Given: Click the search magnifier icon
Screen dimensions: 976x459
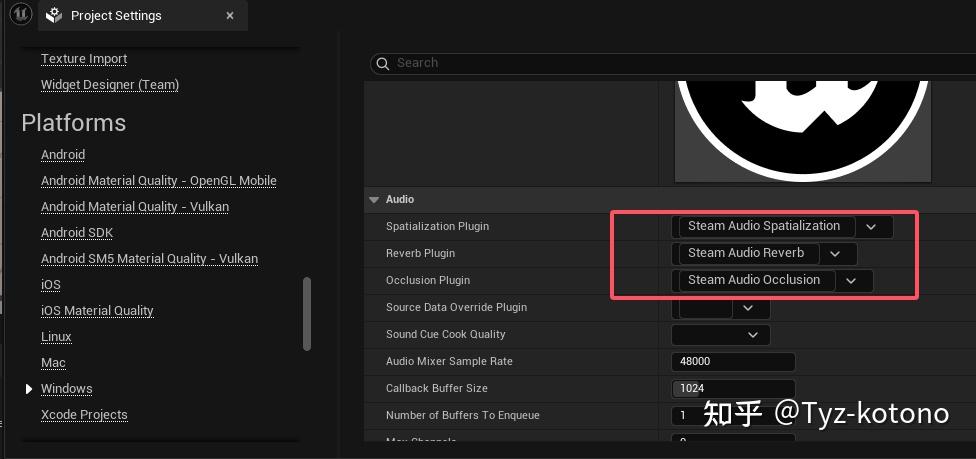Looking at the screenshot, I should pyautogui.click(x=384, y=63).
